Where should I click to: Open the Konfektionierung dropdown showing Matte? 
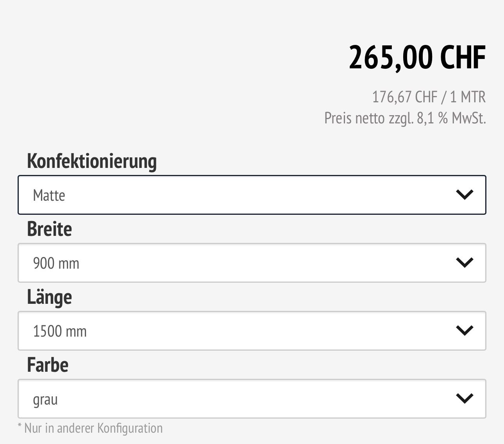point(252,195)
